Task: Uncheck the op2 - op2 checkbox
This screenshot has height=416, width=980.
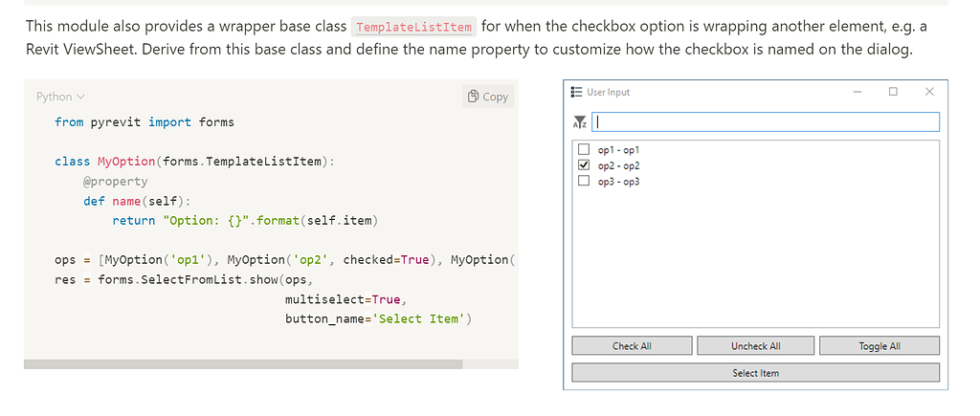Action: pos(583,165)
